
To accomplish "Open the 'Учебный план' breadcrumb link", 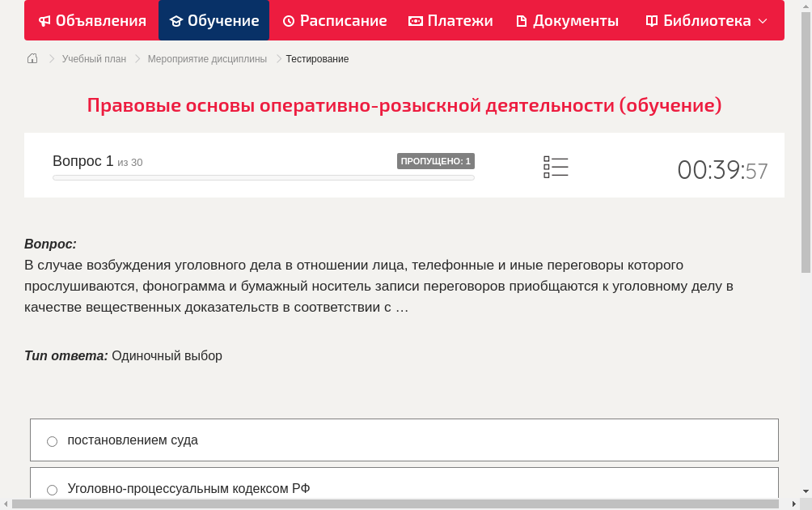I will [x=92, y=58].
